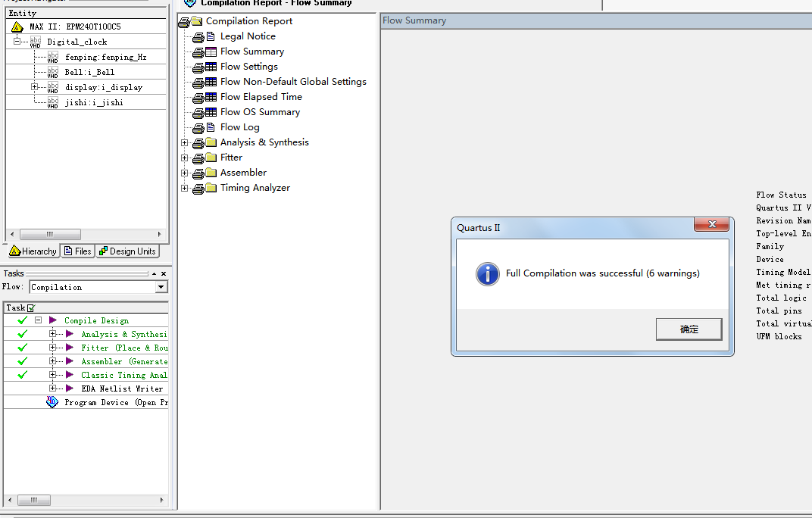812x518 pixels.
Task: Click the VHD icon of display:i_display
Action: 53,87
